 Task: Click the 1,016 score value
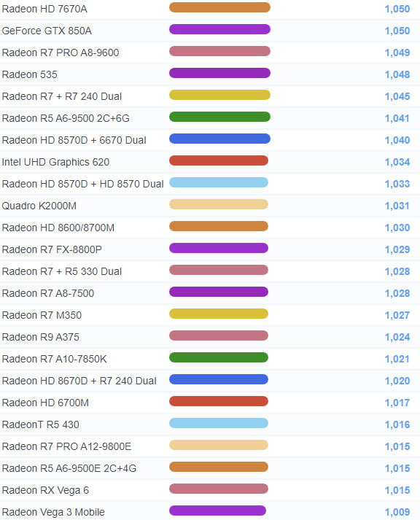[397, 424]
